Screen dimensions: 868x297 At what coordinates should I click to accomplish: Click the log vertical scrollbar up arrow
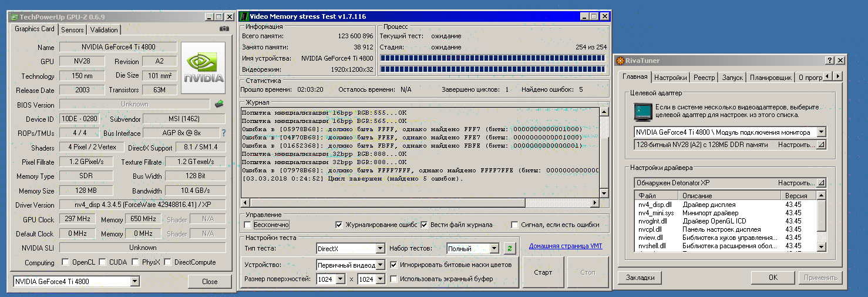coord(604,112)
